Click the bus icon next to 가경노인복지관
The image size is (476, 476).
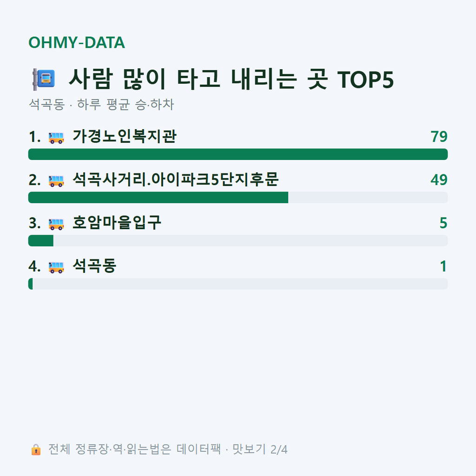(x=56, y=137)
